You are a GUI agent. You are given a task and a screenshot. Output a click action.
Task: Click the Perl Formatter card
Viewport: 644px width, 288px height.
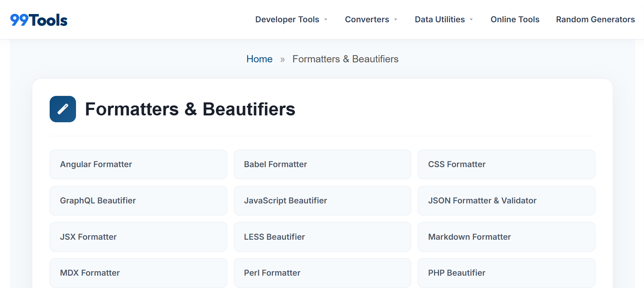[x=322, y=273]
